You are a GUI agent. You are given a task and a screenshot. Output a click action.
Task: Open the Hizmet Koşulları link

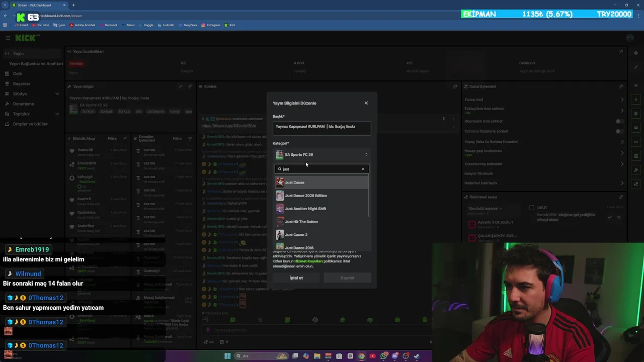pos(308,261)
